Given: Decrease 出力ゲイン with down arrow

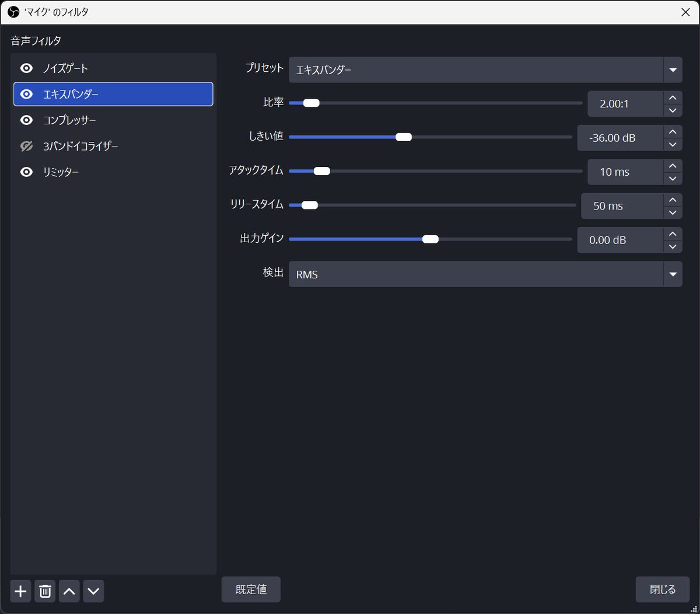Looking at the screenshot, I should [x=673, y=246].
